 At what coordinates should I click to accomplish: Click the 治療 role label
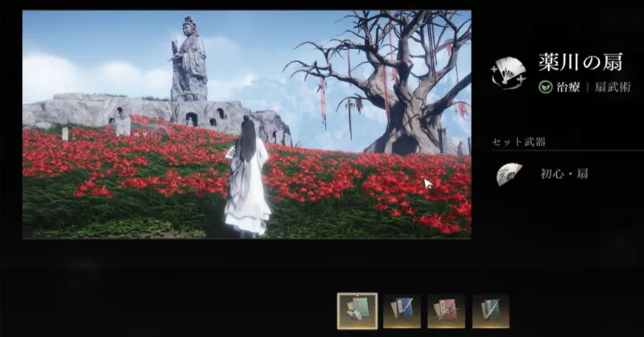point(569,87)
